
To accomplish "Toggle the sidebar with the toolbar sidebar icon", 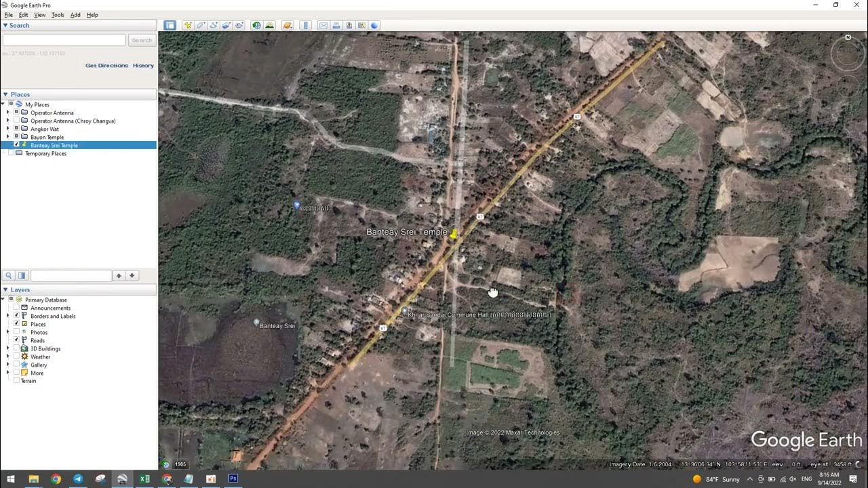I will (x=170, y=25).
